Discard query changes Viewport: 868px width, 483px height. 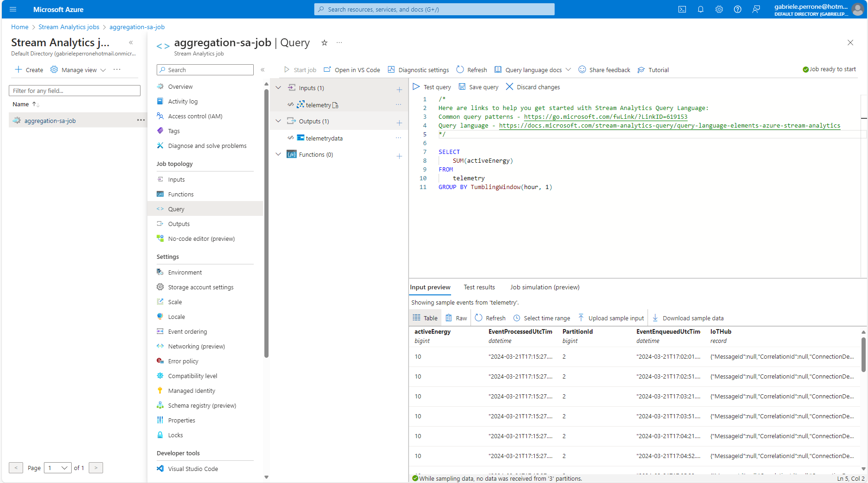click(x=532, y=87)
